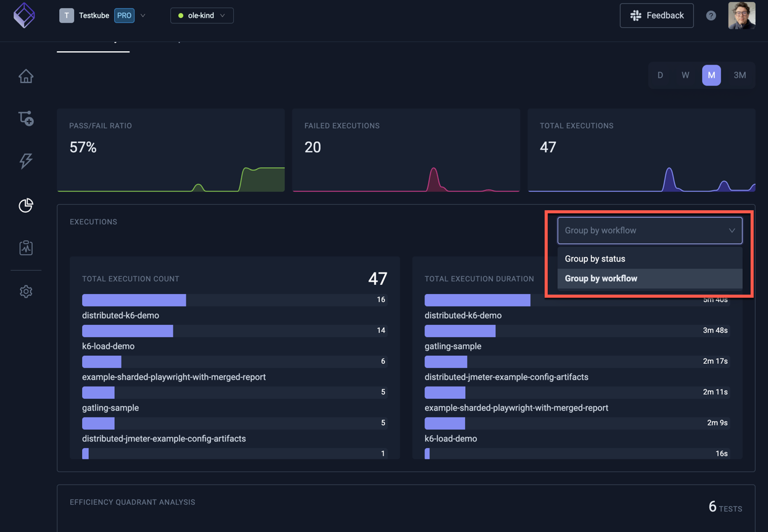This screenshot has width=768, height=532.
Task: Click the Efficiency Quadrant Analysis heading
Action: pyautogui.click(x=133, y=502)
